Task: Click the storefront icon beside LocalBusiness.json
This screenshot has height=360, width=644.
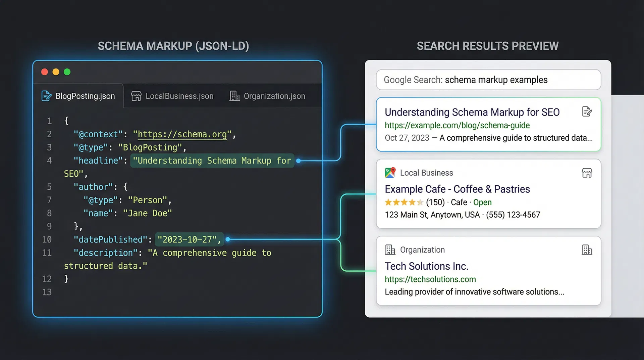Action: (x=136, y=96)
